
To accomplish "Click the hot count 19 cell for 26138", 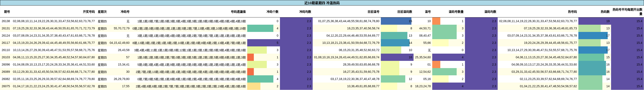I will tap(595, 21).
